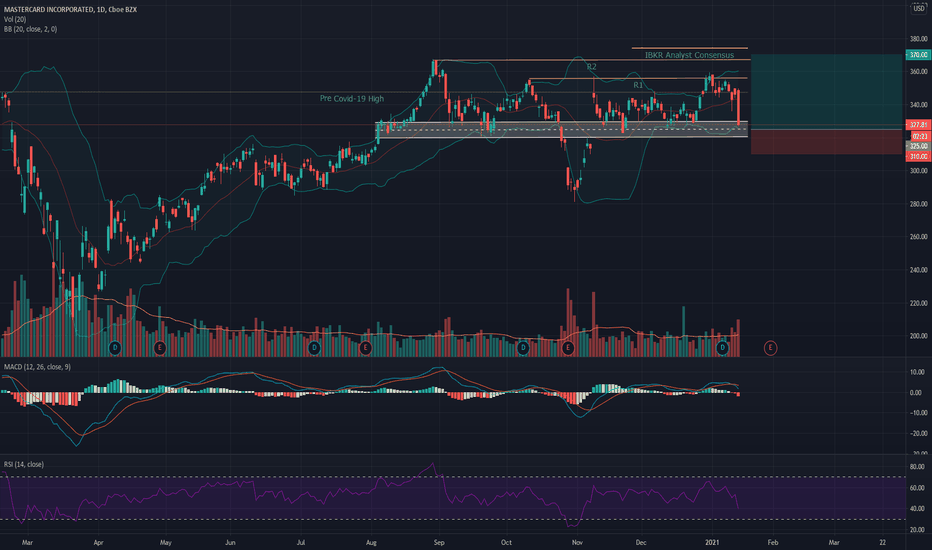Click the dividend D marker in July

[314, 348]
